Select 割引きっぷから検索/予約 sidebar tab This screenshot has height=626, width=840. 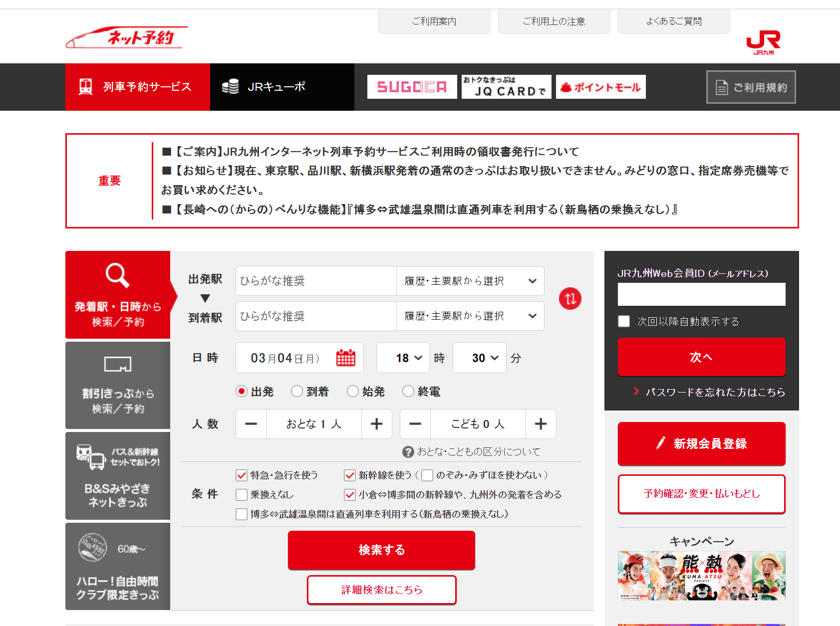[x=118, y=385]
